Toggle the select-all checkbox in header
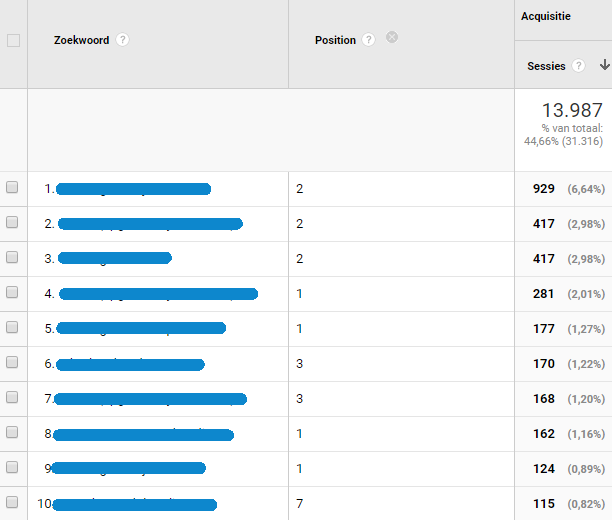 point(13,41)
